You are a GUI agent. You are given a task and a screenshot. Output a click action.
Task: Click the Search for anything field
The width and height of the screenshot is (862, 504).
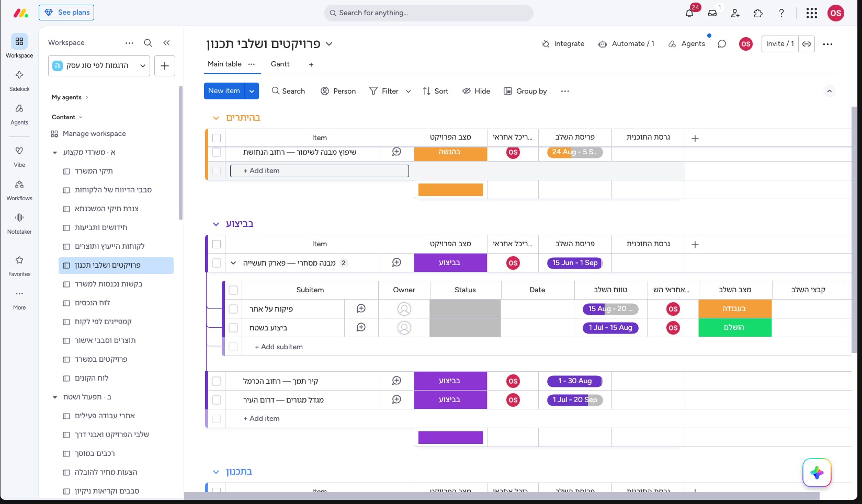tap(429, 13)
